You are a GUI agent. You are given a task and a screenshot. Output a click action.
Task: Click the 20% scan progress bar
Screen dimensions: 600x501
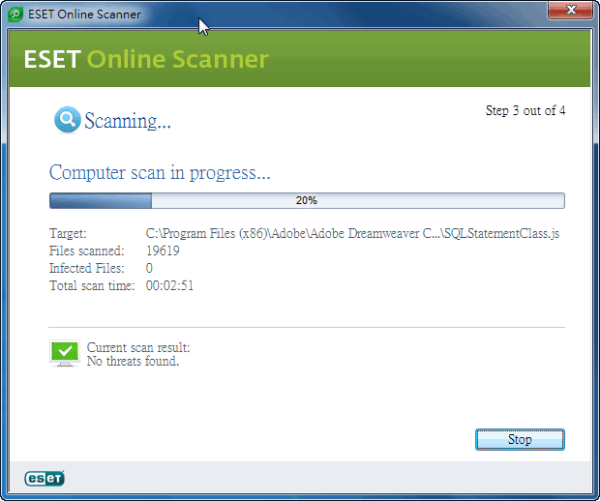point(307,201)
